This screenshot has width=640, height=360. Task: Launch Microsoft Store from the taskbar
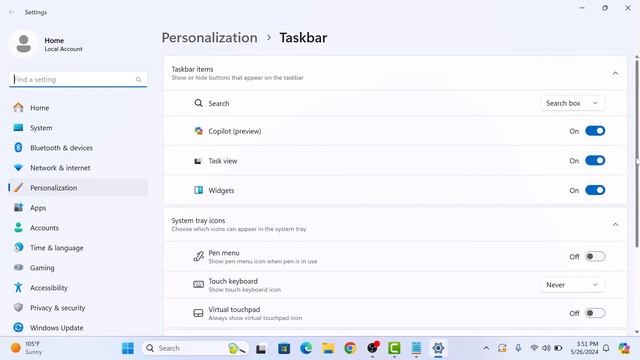[x=284, y=348]
